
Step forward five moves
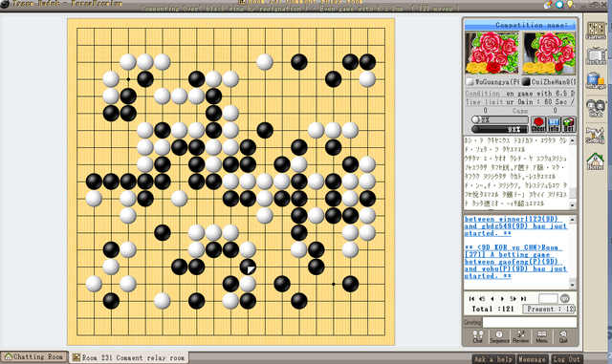click(513, 298)
